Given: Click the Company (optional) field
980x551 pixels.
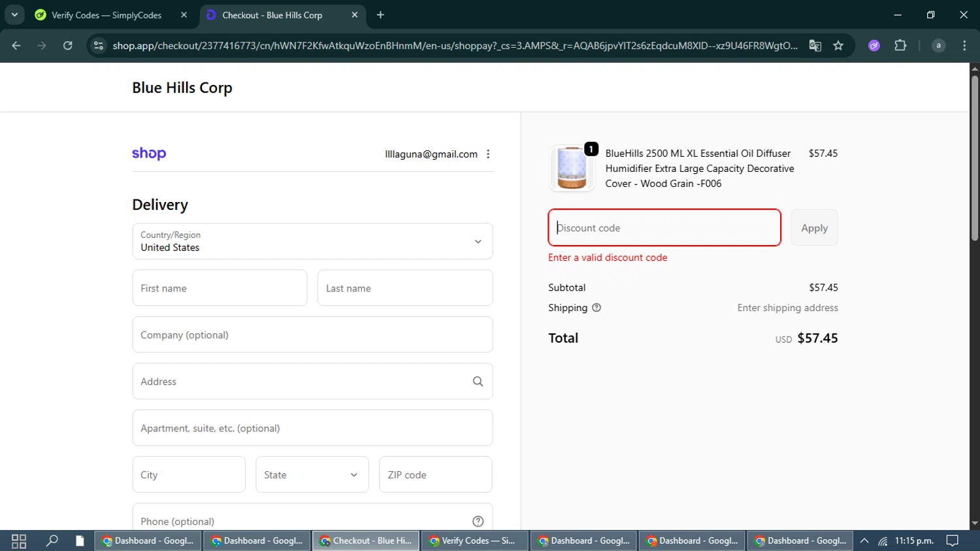Looking at the screenshot, I should (x=312, y=335).
